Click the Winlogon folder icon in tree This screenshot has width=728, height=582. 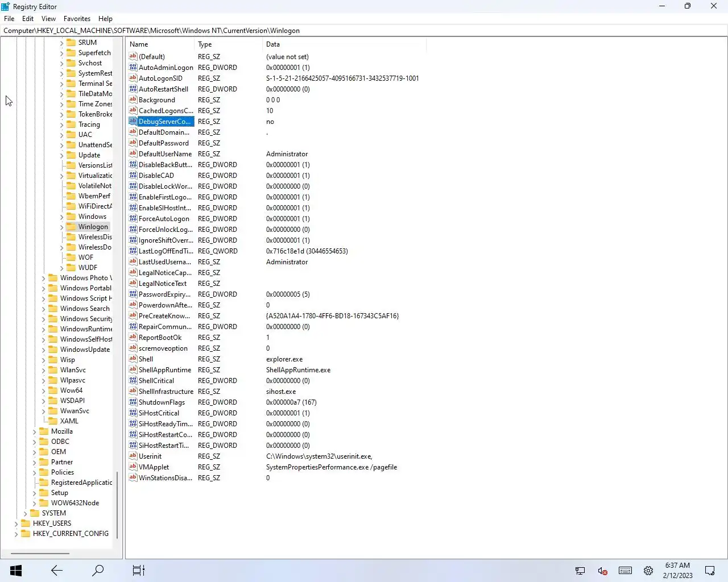click(71, 226)
